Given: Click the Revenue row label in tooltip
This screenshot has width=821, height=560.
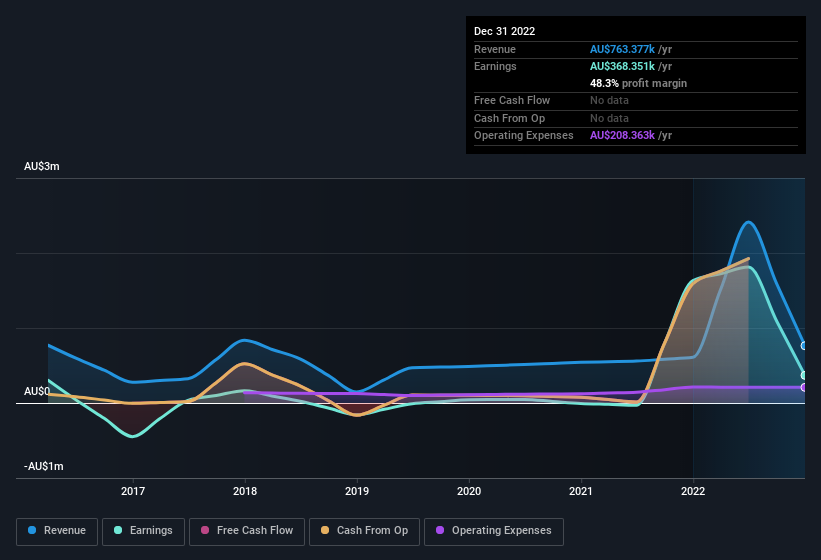Looking at the screenshot, I should (495, 49).
